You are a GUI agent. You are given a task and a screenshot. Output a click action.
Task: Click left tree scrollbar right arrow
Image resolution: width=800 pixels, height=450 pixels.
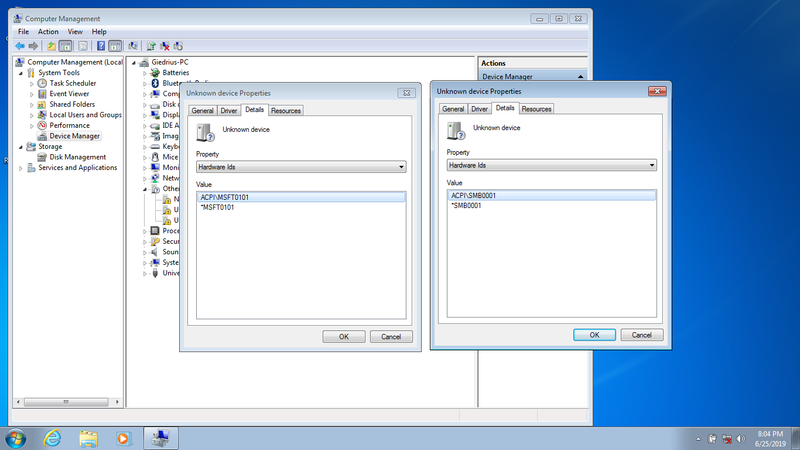(117, 402)
